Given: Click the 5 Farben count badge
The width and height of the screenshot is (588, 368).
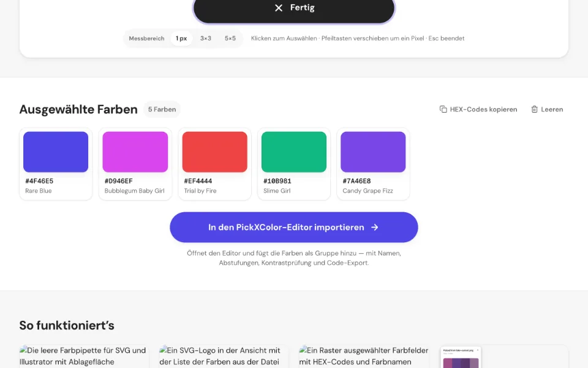Looking at the screenshot, I should 162,109.
